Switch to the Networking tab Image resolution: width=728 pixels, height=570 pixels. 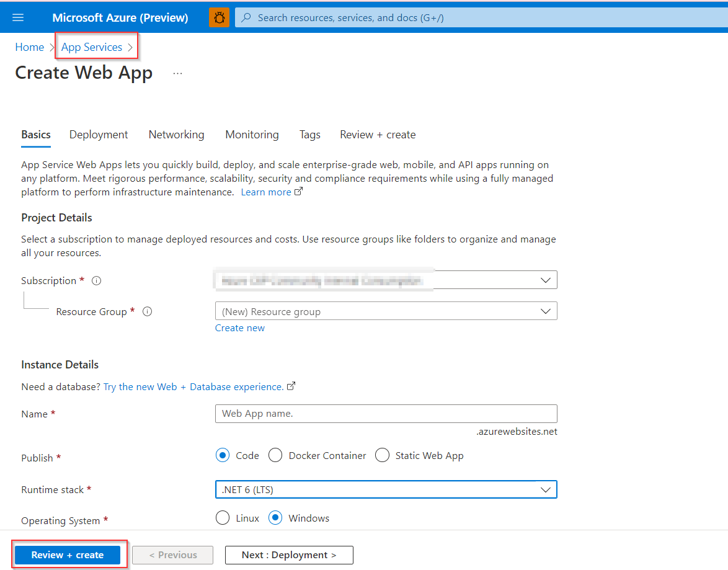tap(177, 135)
